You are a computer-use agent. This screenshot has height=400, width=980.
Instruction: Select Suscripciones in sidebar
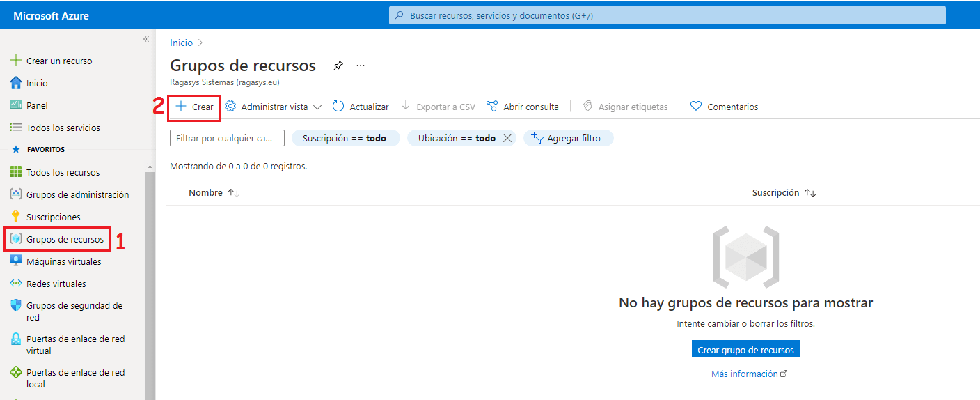click(x=54, y=217)
